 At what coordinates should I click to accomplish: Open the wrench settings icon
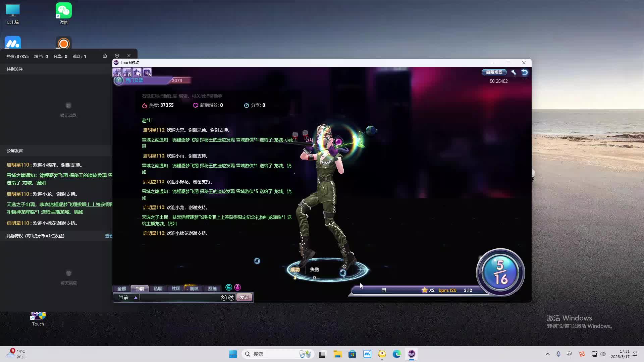pos(514,72)
